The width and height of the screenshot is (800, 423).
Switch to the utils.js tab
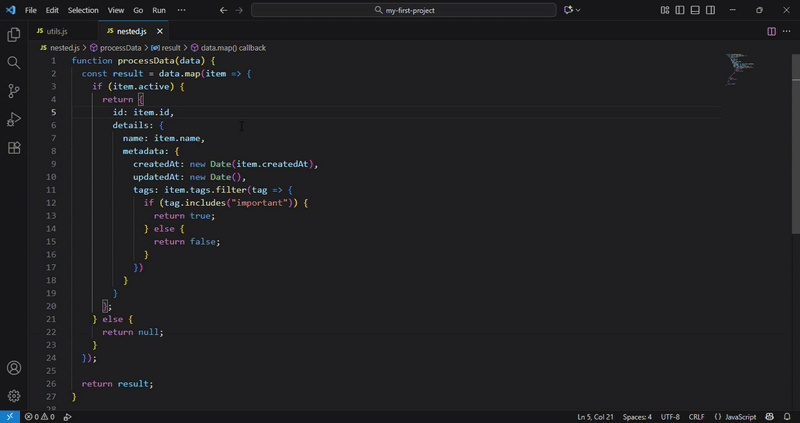[x=56, y=31]
